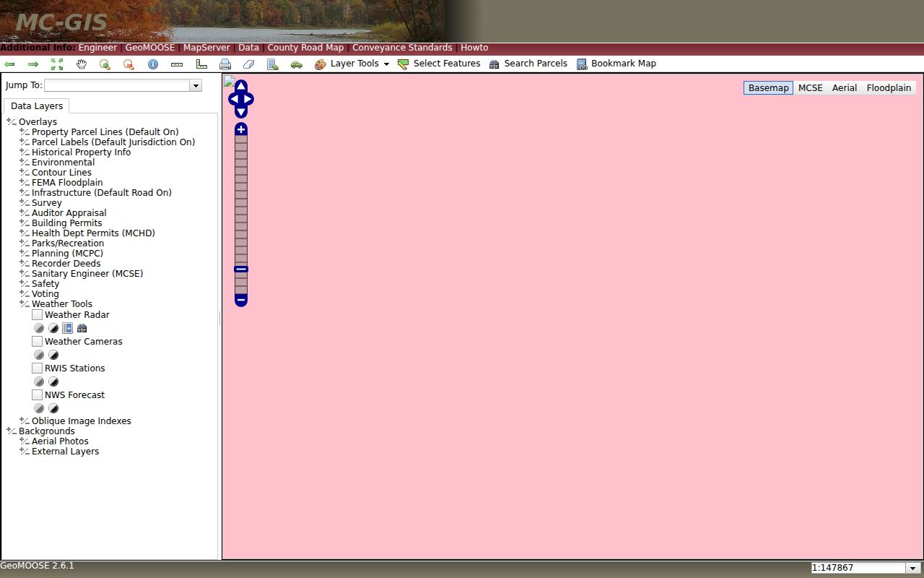Expand the Oblique Image Indexes group
The image size is (924, 578).
click(25, 421)
